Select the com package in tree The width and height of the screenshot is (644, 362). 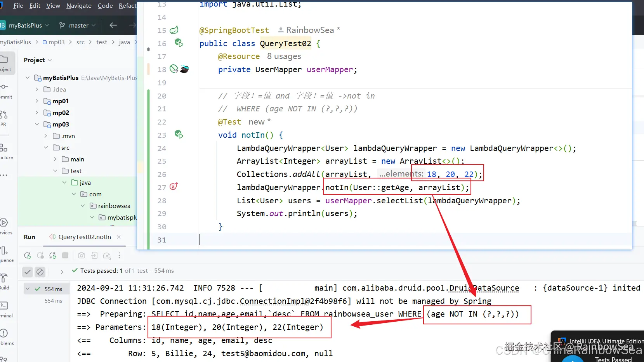[x=95, y=194]
